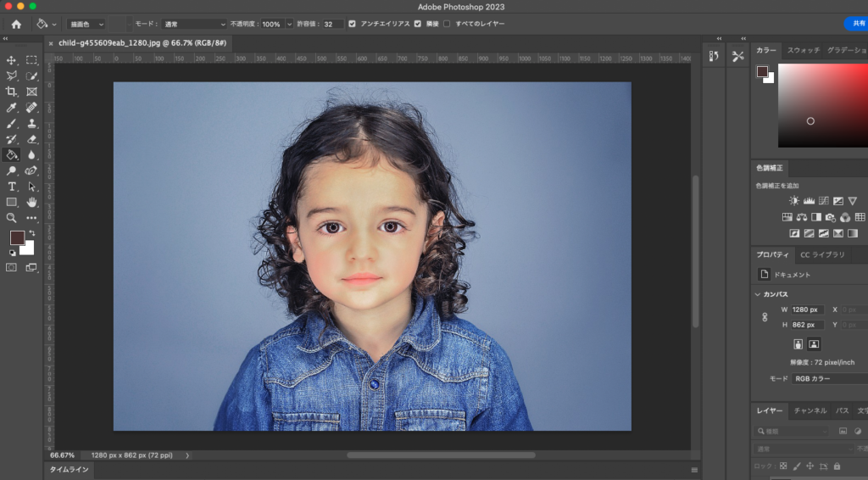
Task: Add a Brightness/Contrast adjustment
Action: 794,201
